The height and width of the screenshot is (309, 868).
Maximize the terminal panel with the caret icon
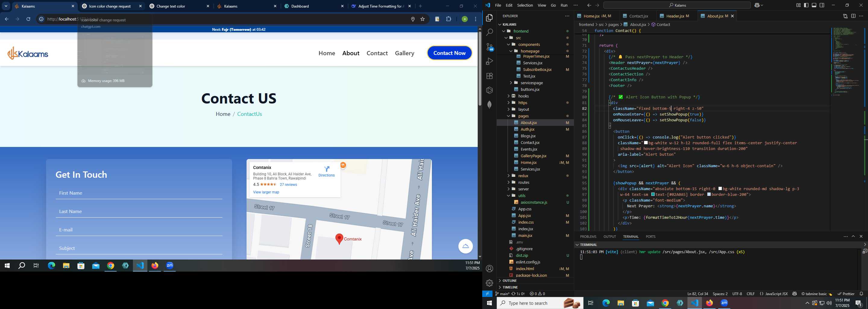[853, 237]
